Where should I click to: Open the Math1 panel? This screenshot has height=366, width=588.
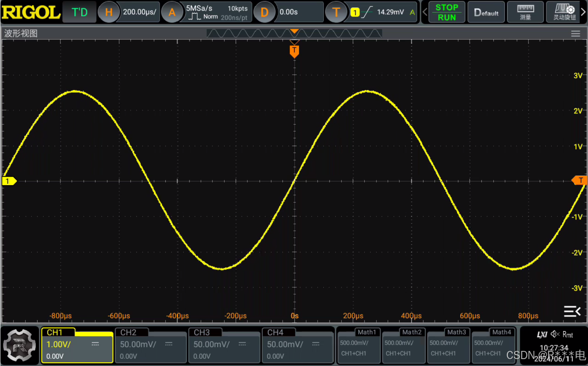(359, 345)
